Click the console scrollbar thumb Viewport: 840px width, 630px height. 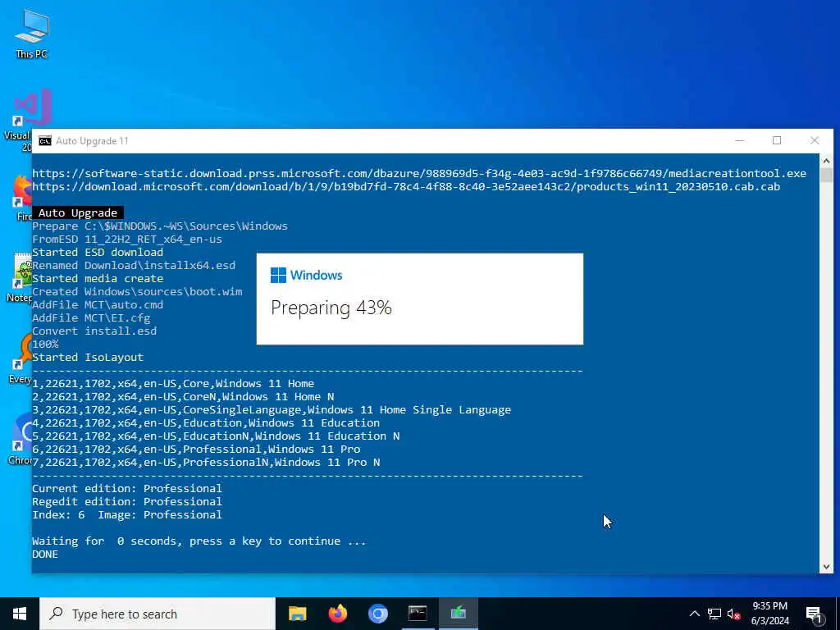coord(826,176)
